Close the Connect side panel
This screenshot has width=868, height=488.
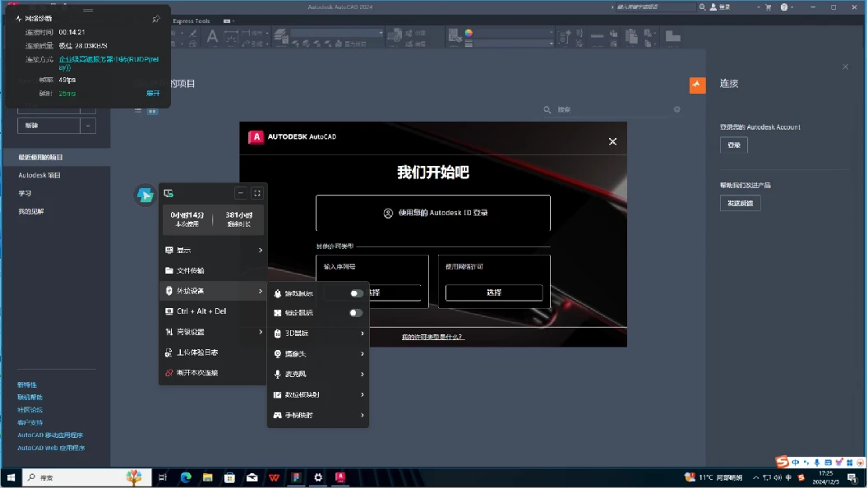click(845, 67)
